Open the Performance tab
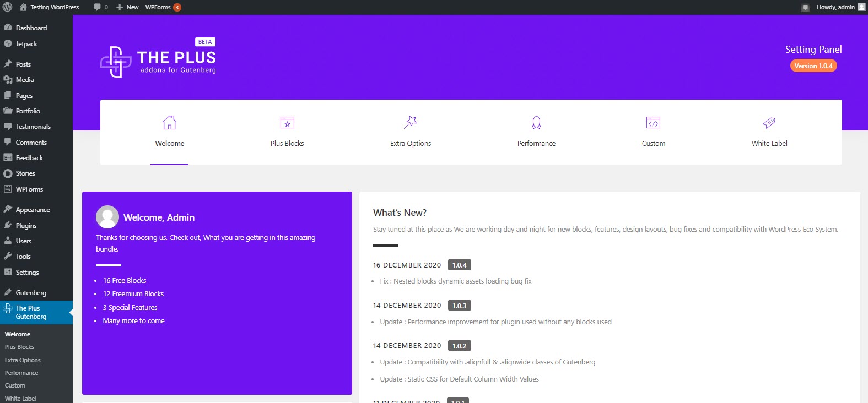The width and height of the screenshot is (868, 403). (x=536, y=132)
